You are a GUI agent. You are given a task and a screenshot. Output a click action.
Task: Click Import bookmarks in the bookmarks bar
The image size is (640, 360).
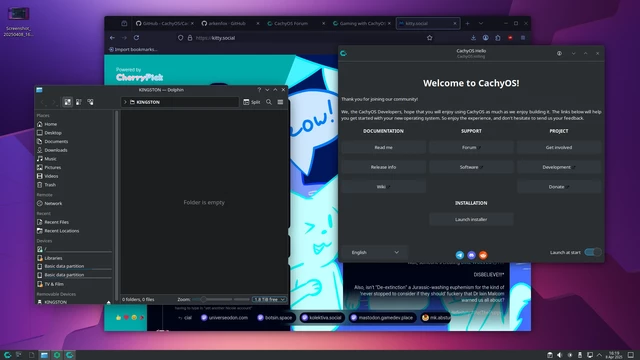tap(133, 49)
